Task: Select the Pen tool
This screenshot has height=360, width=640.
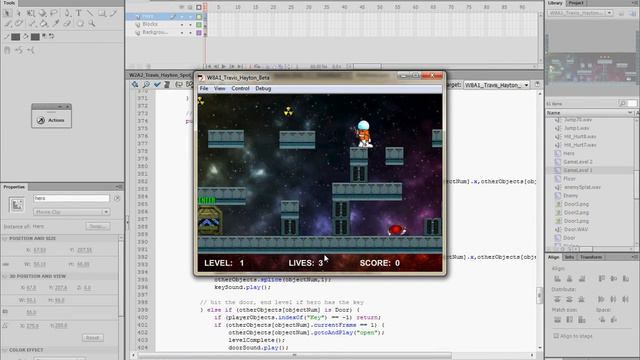Action: 67,13
